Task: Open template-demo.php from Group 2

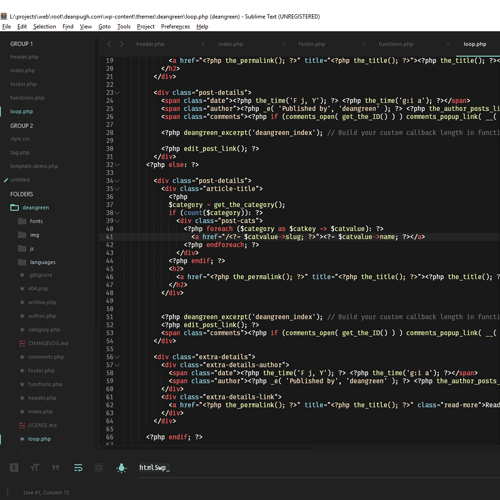Action: tap(34, 166)
